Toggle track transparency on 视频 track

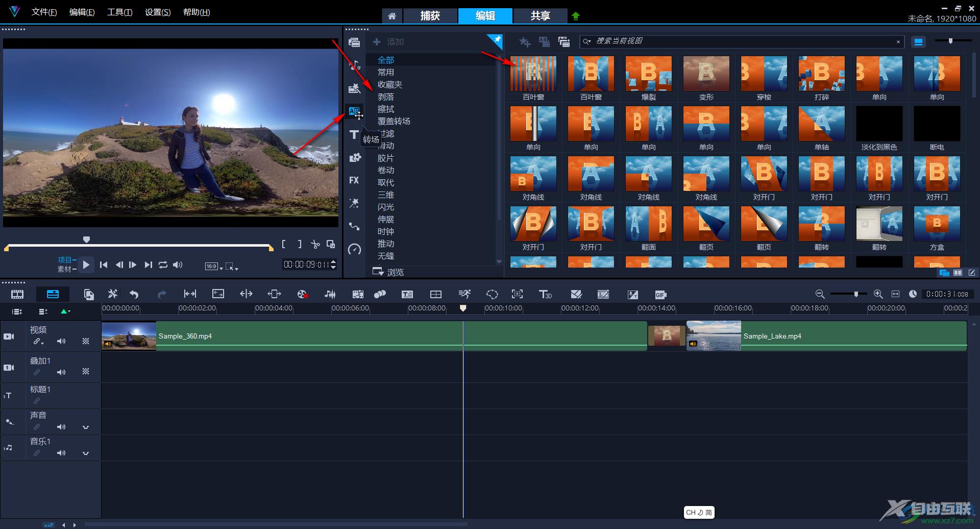point(86,341)
